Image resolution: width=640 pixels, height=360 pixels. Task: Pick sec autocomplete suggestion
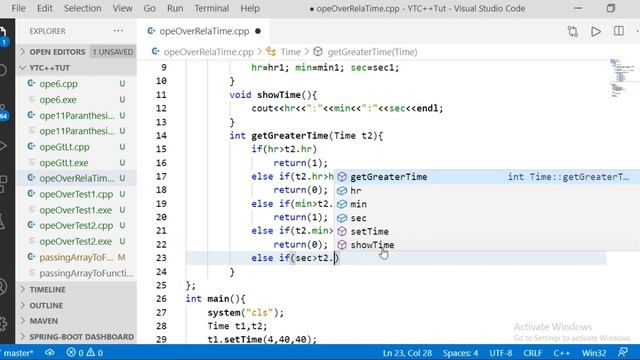tap(487, 218)
